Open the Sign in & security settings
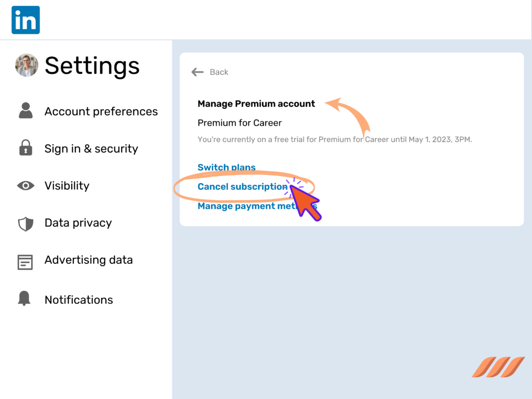The image size is (532, 399). 91,149
